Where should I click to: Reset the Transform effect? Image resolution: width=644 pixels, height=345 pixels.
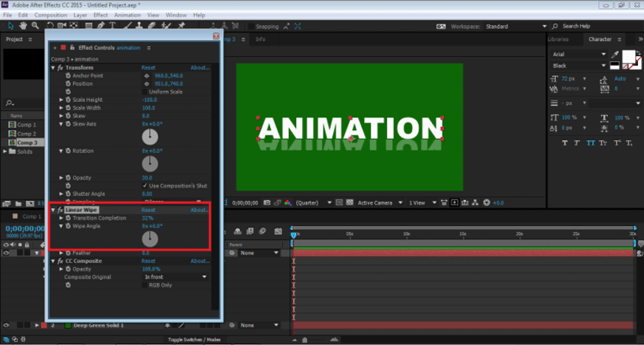(x=148, y=68)
